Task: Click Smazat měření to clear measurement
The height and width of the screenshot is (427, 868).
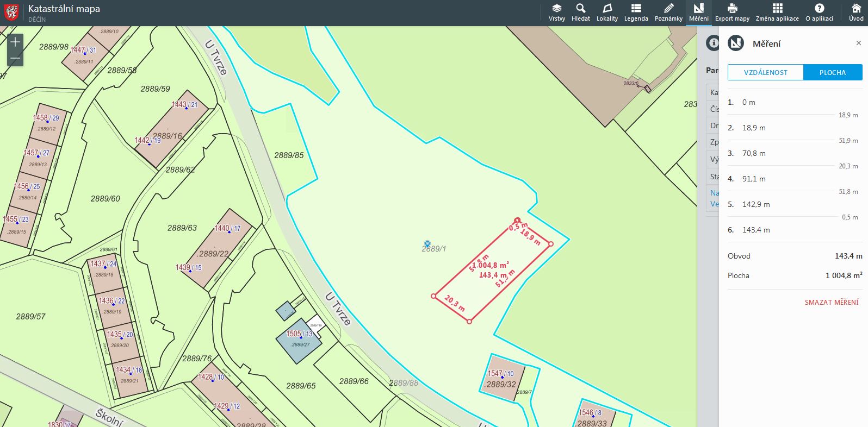Action: click(831, 302)
